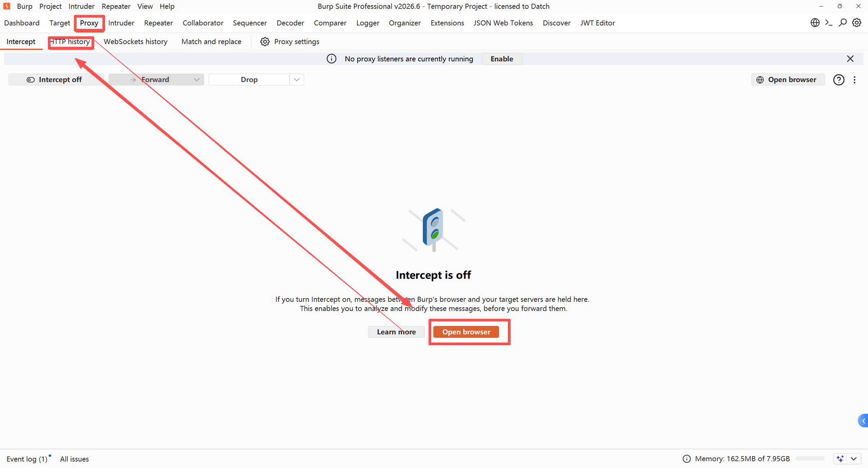868x468 pixels.
Task: Open the three-dot more options menu
Action: pyautogui.click(x=854, y=80)
